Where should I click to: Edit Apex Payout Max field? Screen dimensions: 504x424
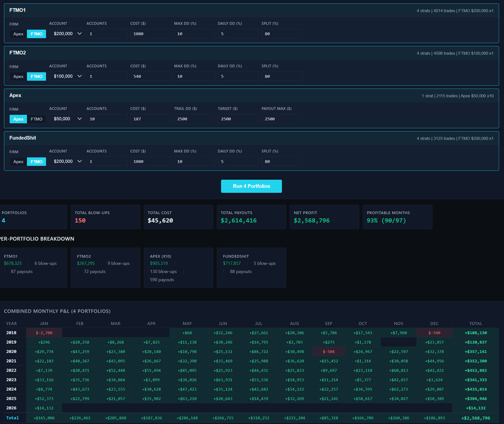pyautogui.click(x=282, y=119)
